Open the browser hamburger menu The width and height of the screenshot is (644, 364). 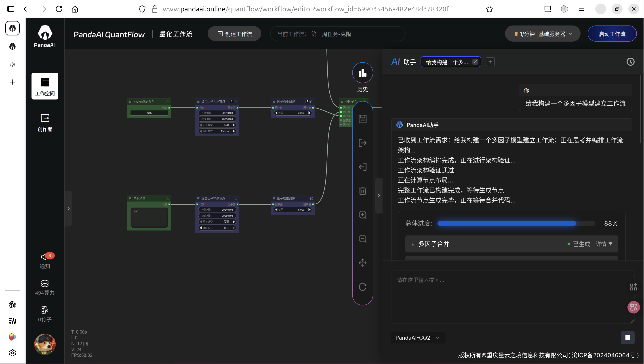(581, 9)
